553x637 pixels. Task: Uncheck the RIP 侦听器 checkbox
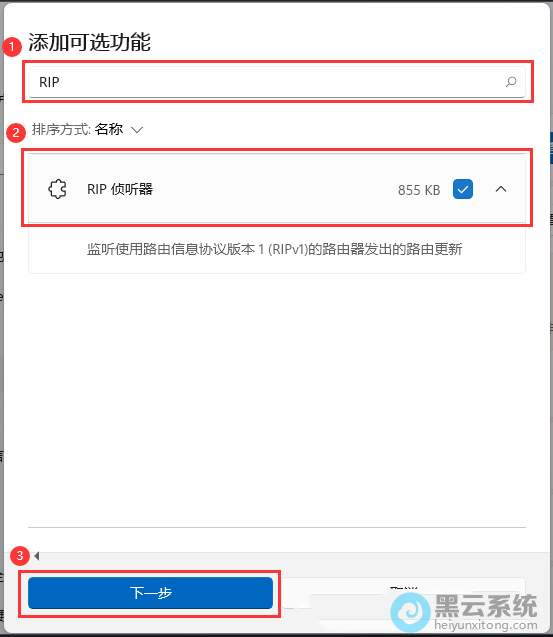[x=463, y=189]
